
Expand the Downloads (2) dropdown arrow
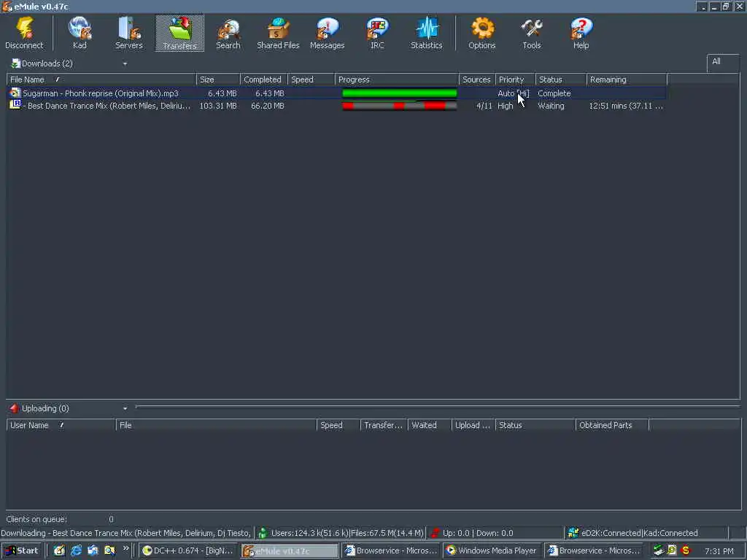click(x=125, y=64)
